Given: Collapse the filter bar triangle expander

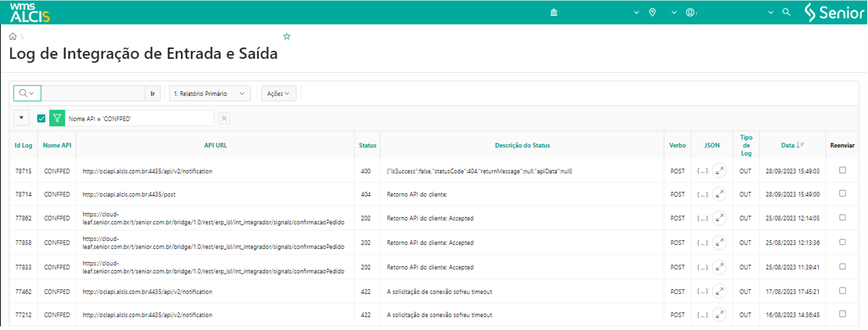Looking at the screenshot, I should pyautogui.click(x=21, y=118).
